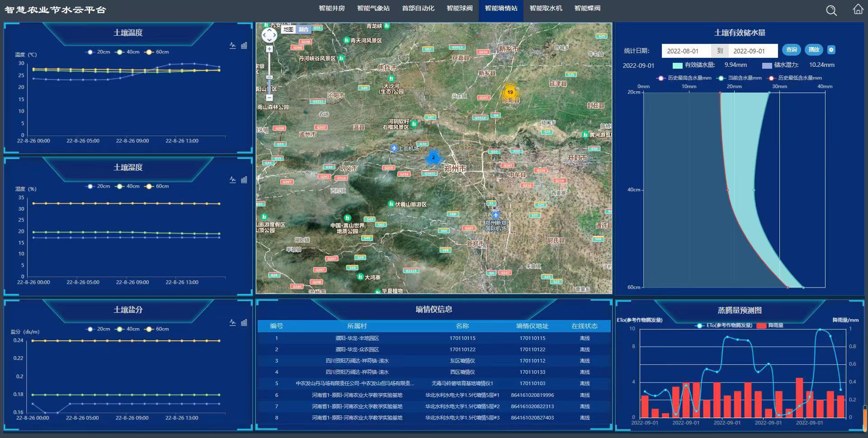Screen dimensions: 868x438
Task: Open settings gear next to 播放 button
Action: tap(831, 50)
